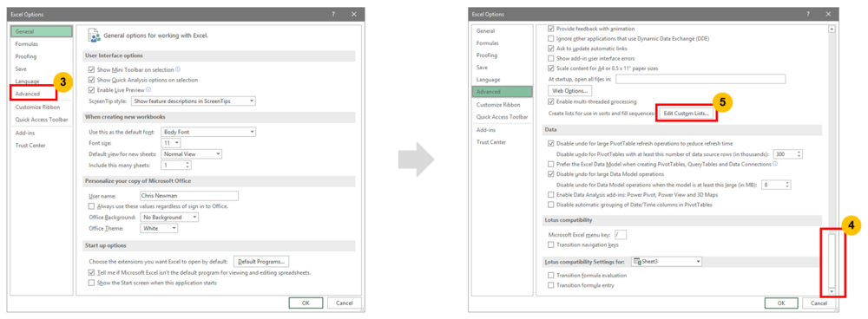
Task: Click the info icon beside Prefer Excel Data Model
Action: 775,164
